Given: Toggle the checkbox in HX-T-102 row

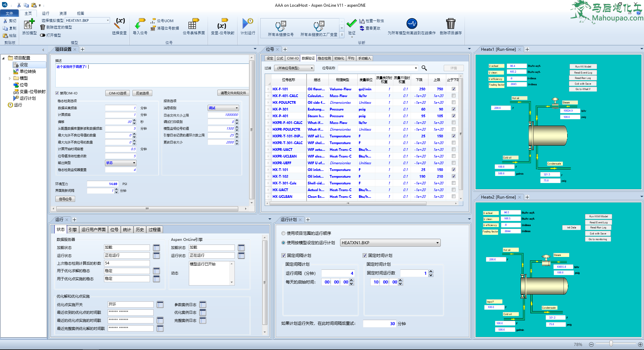Looking at the screenshot, I should (453, 176).
